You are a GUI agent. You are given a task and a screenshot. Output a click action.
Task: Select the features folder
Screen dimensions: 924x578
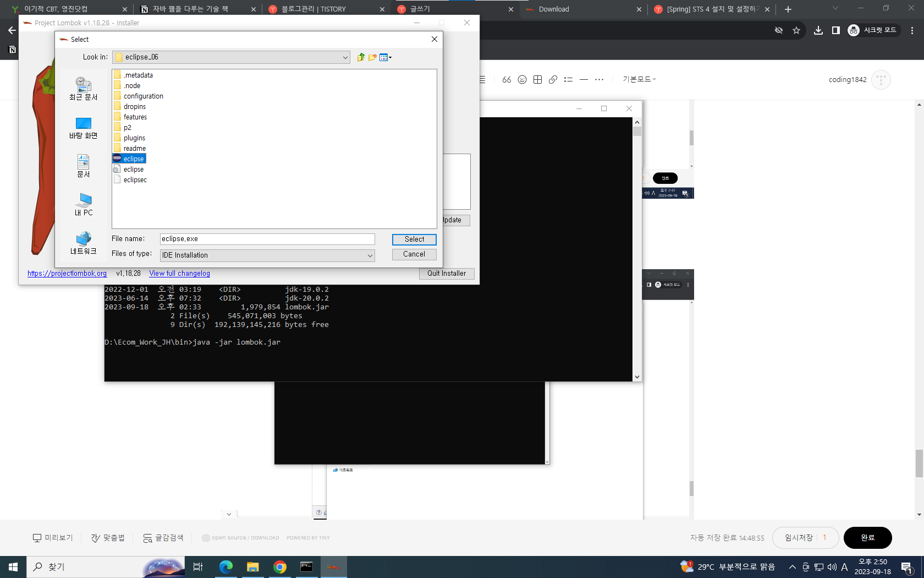(130, 117)
